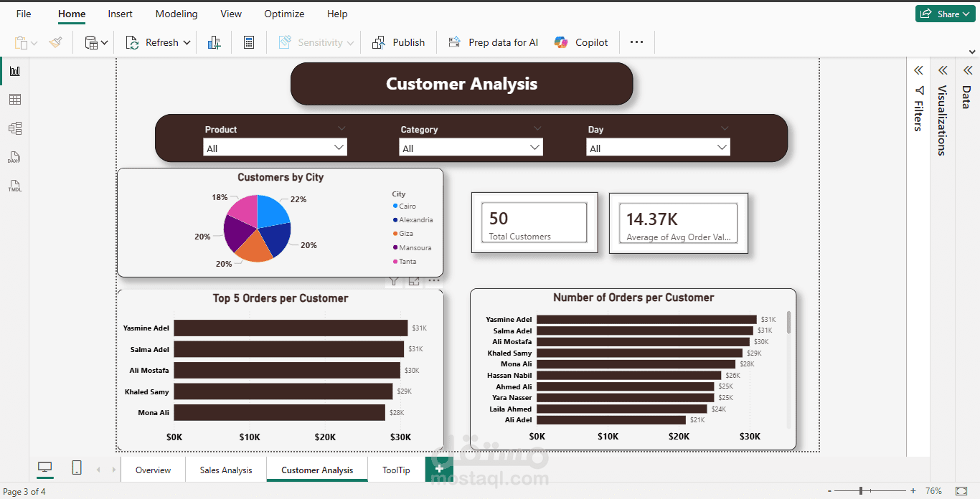Viewport: 980px width, 499px height.
Task: Open the Overview page tab
Action: click(153, 470)
